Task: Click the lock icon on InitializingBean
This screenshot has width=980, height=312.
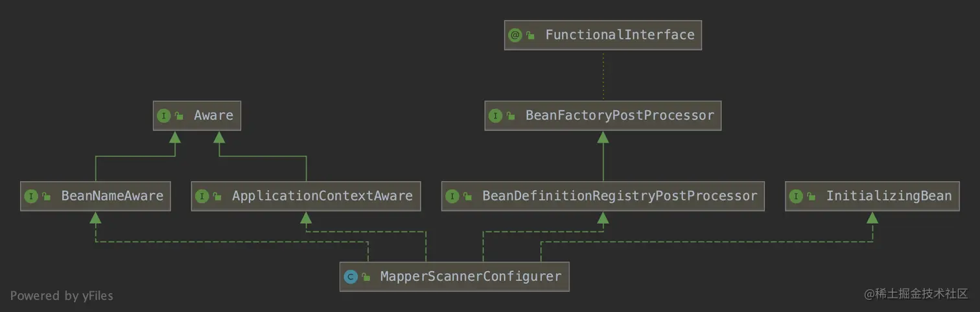Action: [811, 197]
